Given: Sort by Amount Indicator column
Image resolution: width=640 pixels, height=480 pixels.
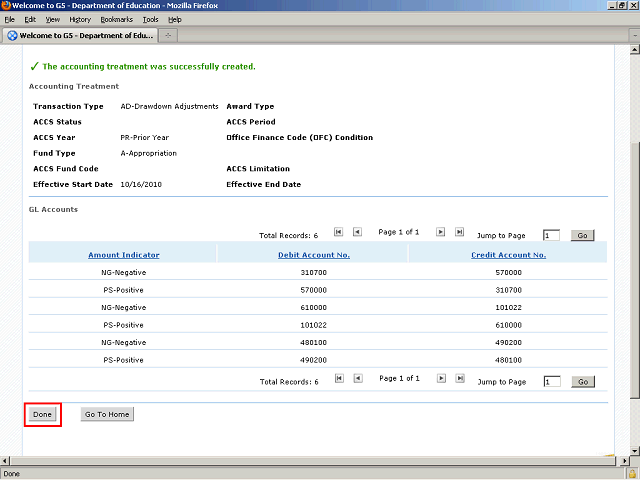Looking at the screenshot, I should [123, 255].
